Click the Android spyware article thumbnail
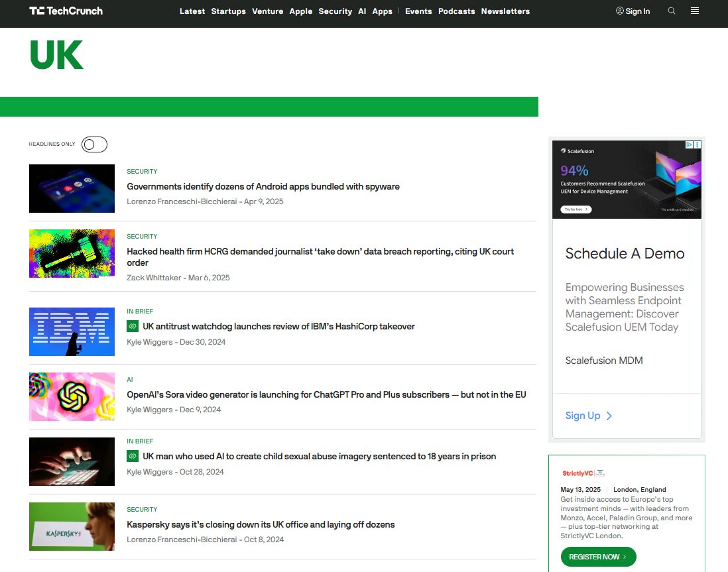Viewport: 728px width, 572px height. click(x=72, y=188)
